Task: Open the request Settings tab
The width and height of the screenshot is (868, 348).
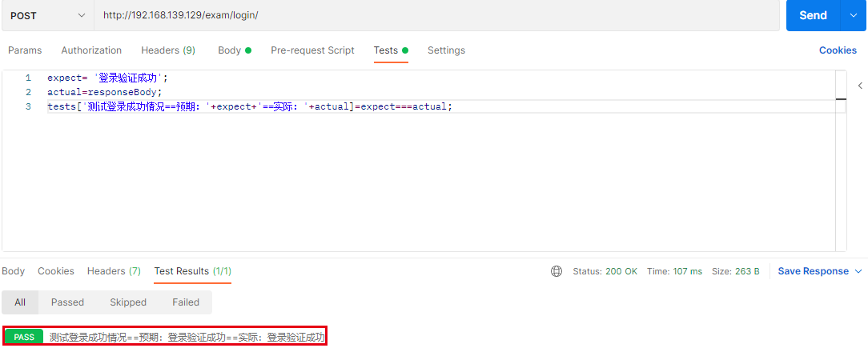Action: point(446,50)
